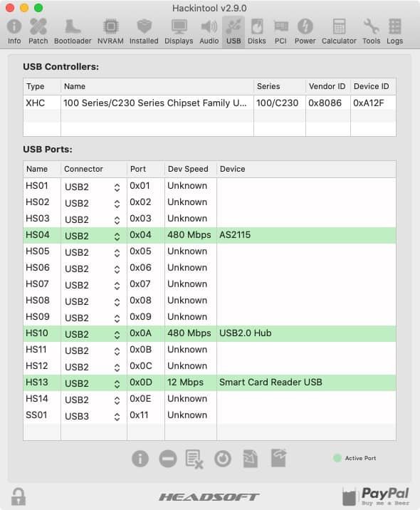420x510 pixels.
Task: Open the Logs toolbar section
Action: (x=394, y=31)
